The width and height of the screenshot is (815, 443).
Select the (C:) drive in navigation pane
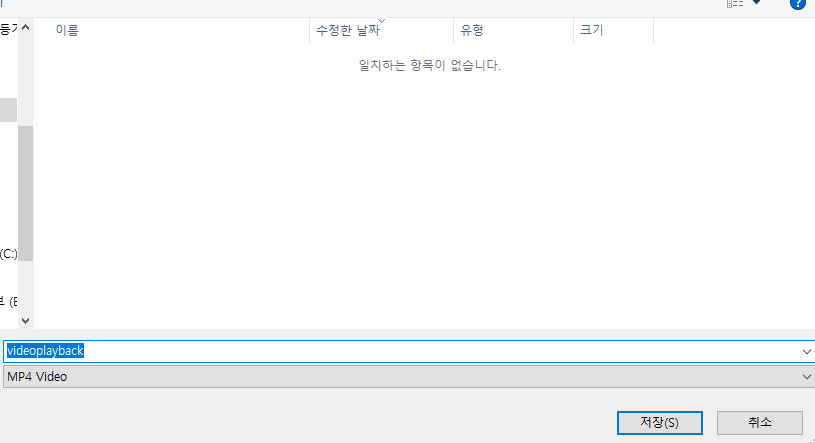[8, 254]
